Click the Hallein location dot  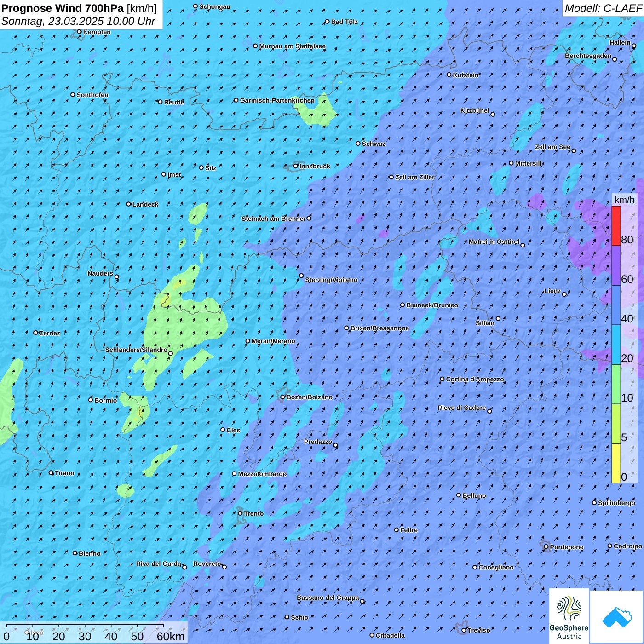[x=634, y=46]
